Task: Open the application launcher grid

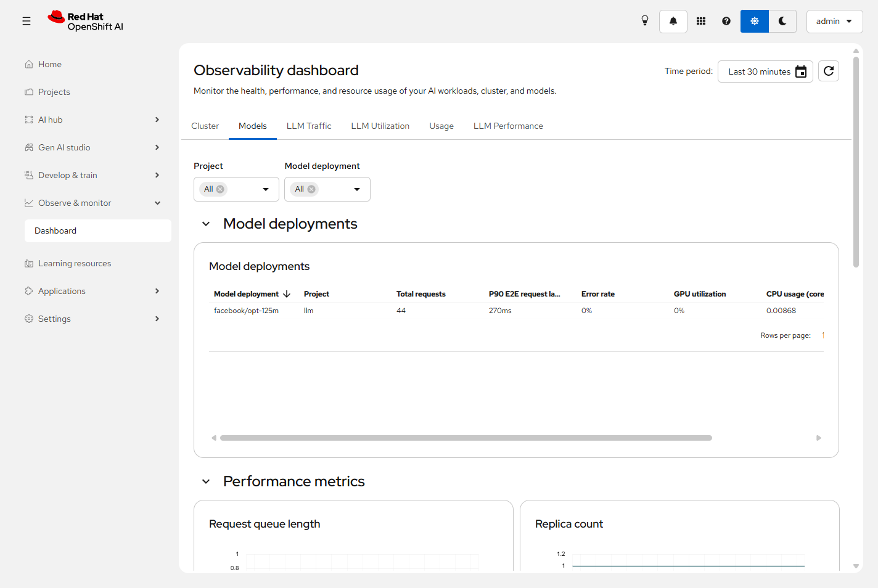Action: (701, 21)
